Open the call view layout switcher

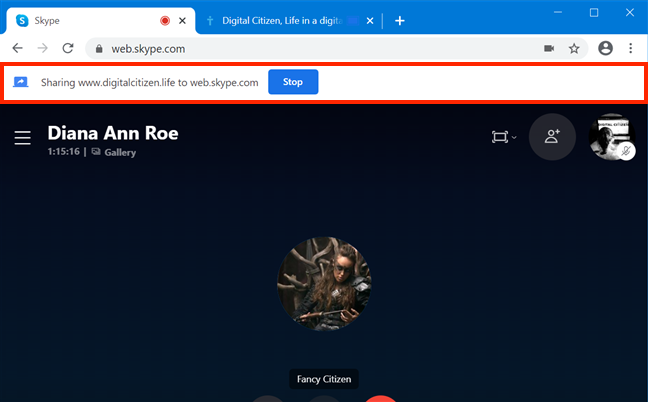click(x=504, y=137)
